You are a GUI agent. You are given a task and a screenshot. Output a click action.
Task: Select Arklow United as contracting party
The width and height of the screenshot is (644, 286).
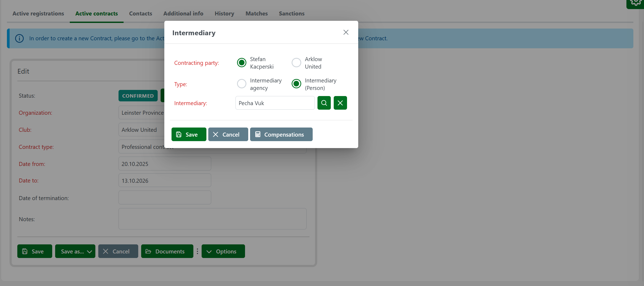[296, 63]
